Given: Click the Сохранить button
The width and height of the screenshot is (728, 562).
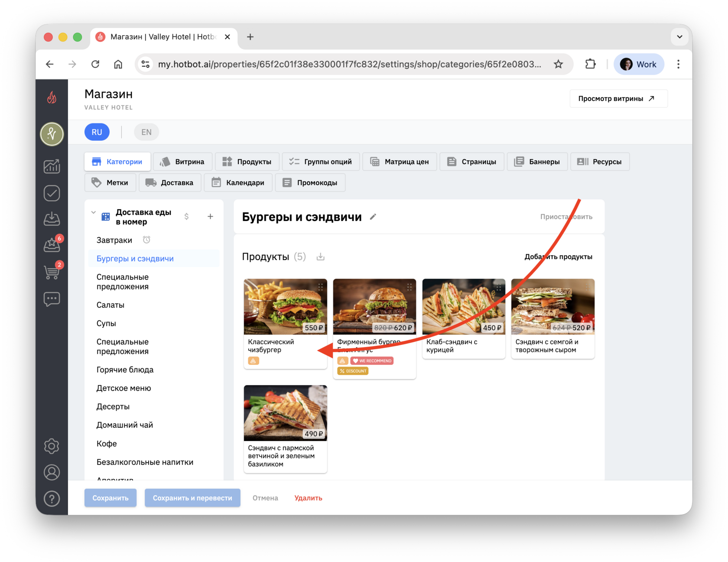Looking at the screenshot, I should (x=110, y=498).
